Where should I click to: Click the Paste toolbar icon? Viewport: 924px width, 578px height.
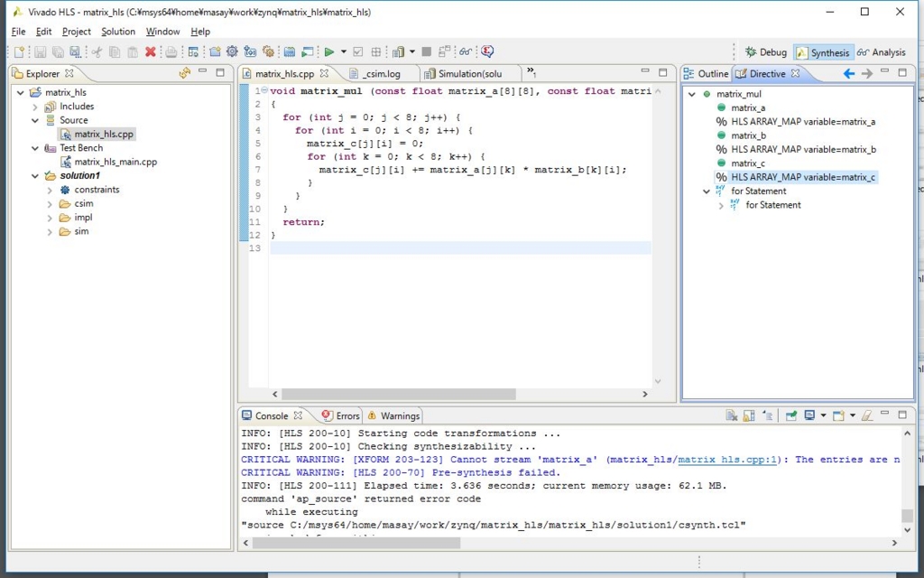tap(133, 51)
